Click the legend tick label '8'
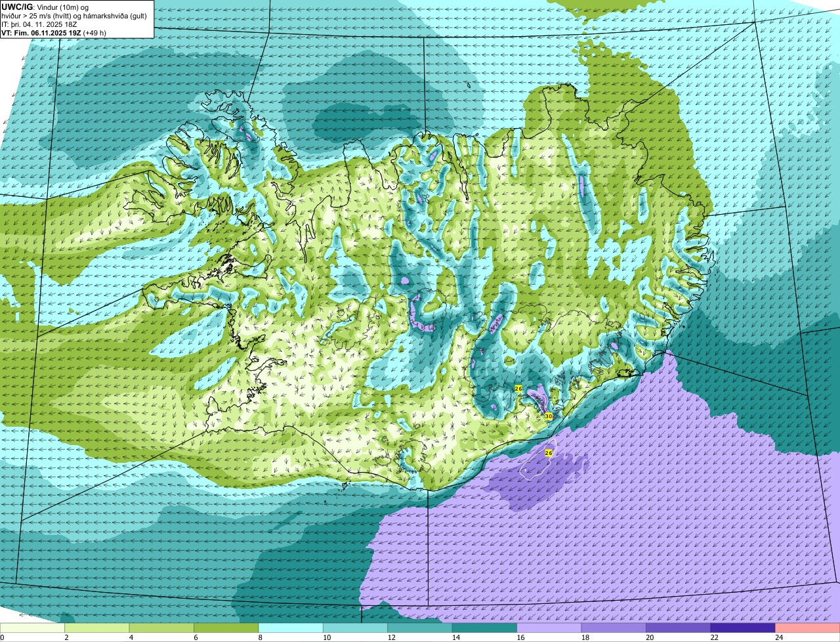 pos(260,637)
